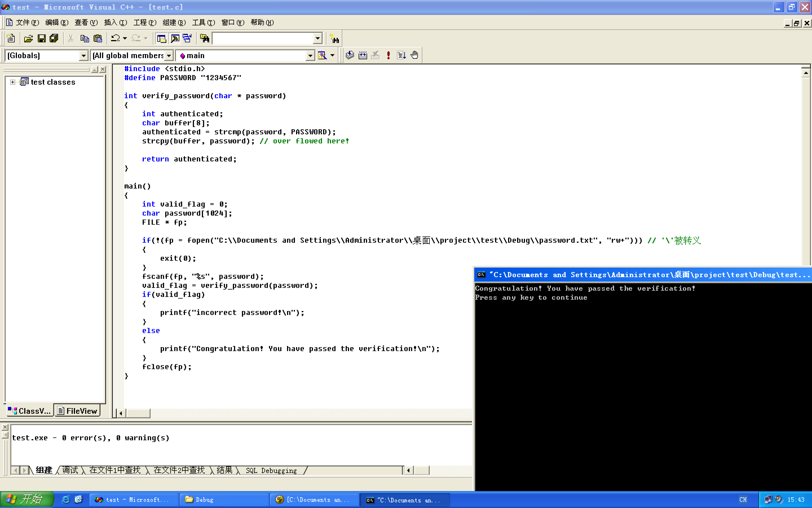Click the New Text File toolbar icon
Viewport: 812px width, 508px height.
click(11, 38)
